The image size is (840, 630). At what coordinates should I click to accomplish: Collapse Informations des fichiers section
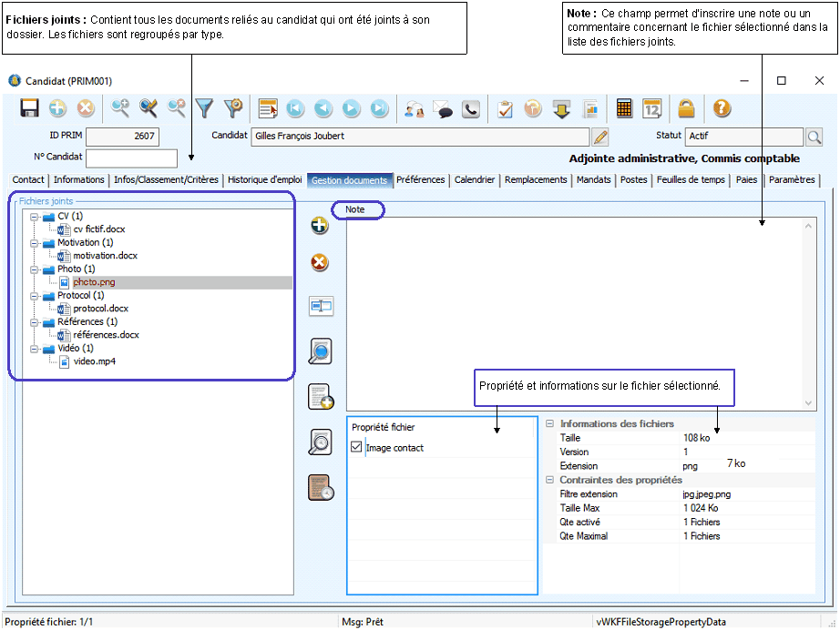(x=549, y=424)
